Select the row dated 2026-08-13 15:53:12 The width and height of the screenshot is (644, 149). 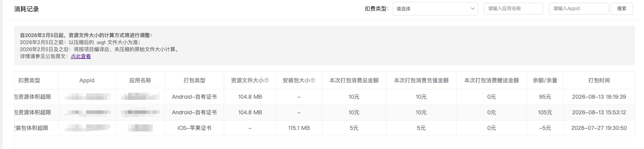325,112
